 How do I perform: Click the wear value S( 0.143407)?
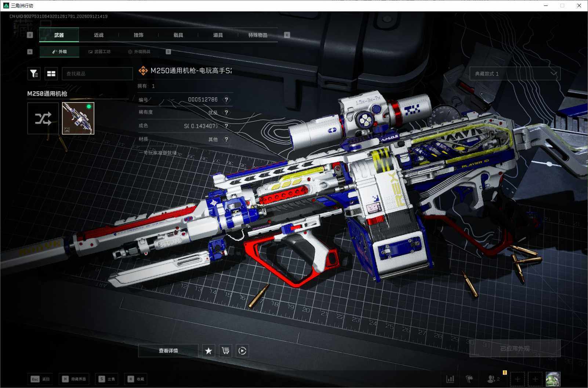click(x=201, y=126)
